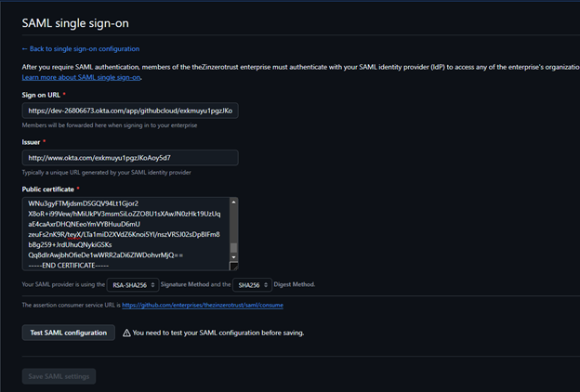Viewport: 580px width, 392px height.
Task: Click the 'WNu3gyFTMjdsmDSGQV94Lt1Gjor2' certificate line
Action: (84, 203)
